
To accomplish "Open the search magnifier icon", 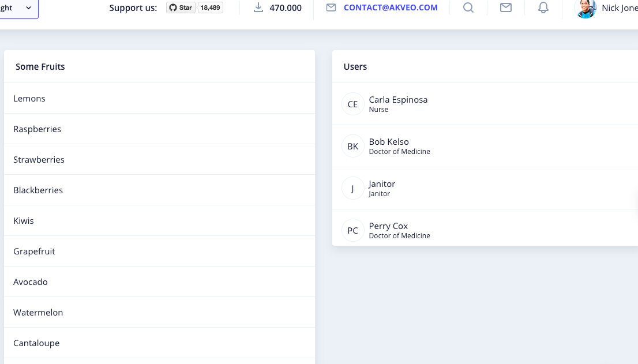I will tap(468, 8).
